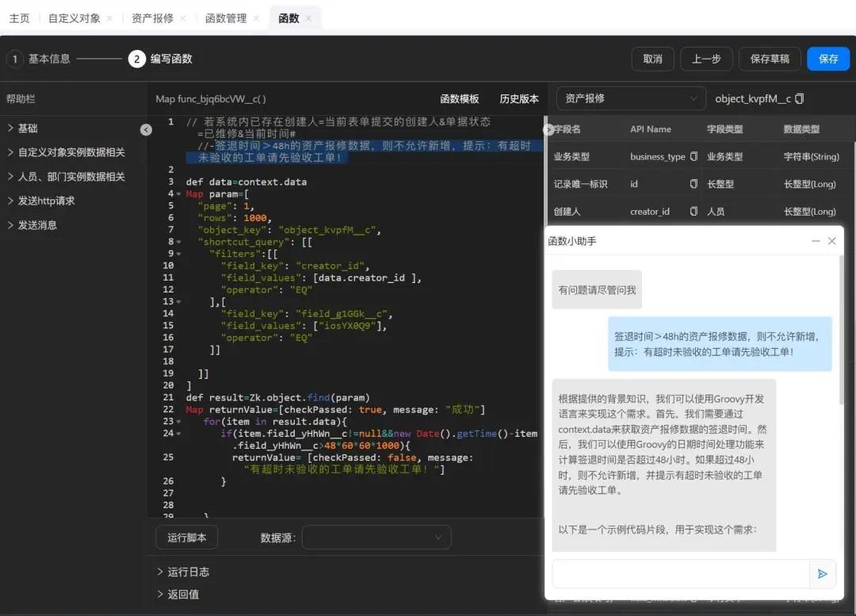
Task: Close the 资产报修 tab with its X
Action: (x=183, y=18)
